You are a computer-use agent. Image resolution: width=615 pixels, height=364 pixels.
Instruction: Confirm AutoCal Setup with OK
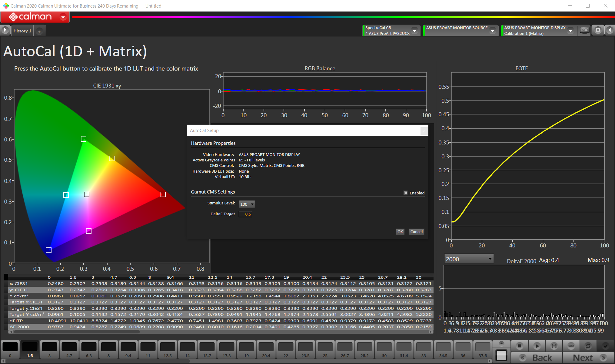400,232
